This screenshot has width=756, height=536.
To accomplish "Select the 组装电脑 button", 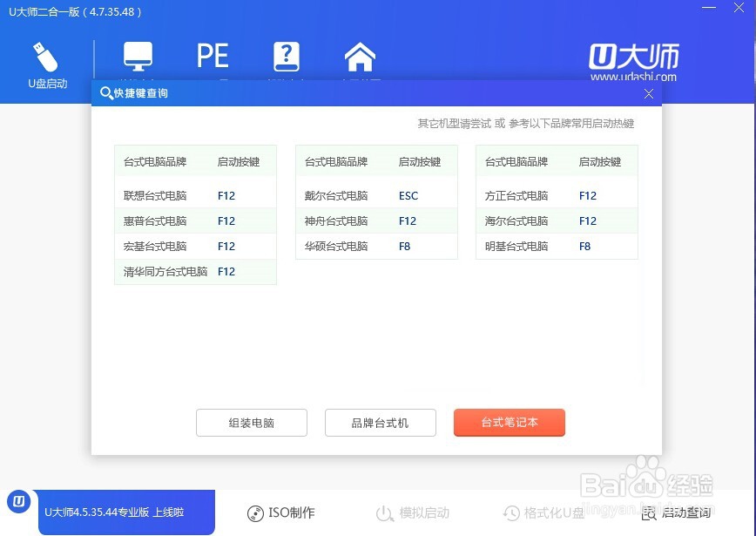I will [x=251, y=423].
